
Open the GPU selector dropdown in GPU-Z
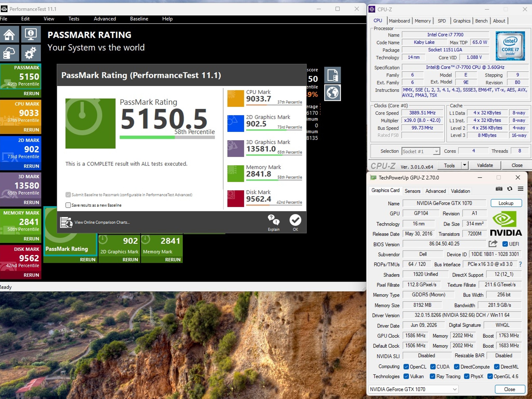click(413, 389)
